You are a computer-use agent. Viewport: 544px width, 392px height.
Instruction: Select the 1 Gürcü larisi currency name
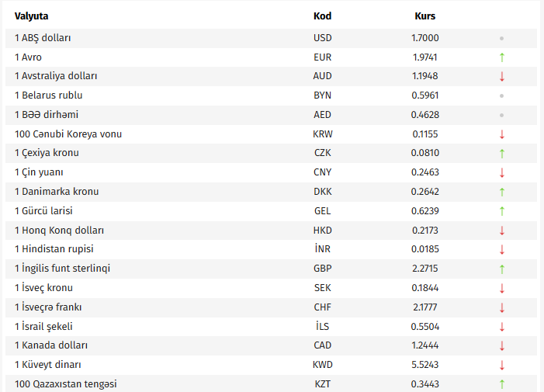coord(43,210)
